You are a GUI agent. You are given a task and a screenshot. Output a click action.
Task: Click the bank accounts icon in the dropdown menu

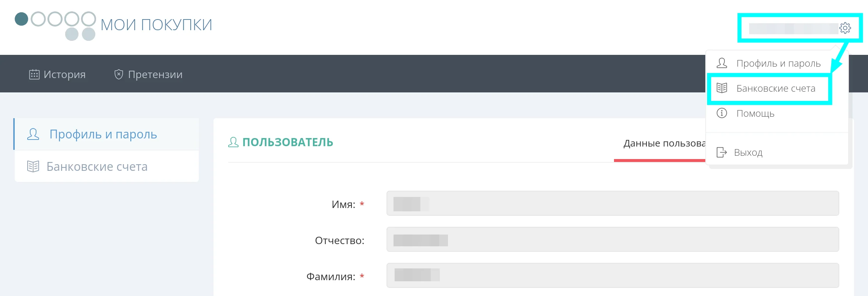click(x=722, y=88)
